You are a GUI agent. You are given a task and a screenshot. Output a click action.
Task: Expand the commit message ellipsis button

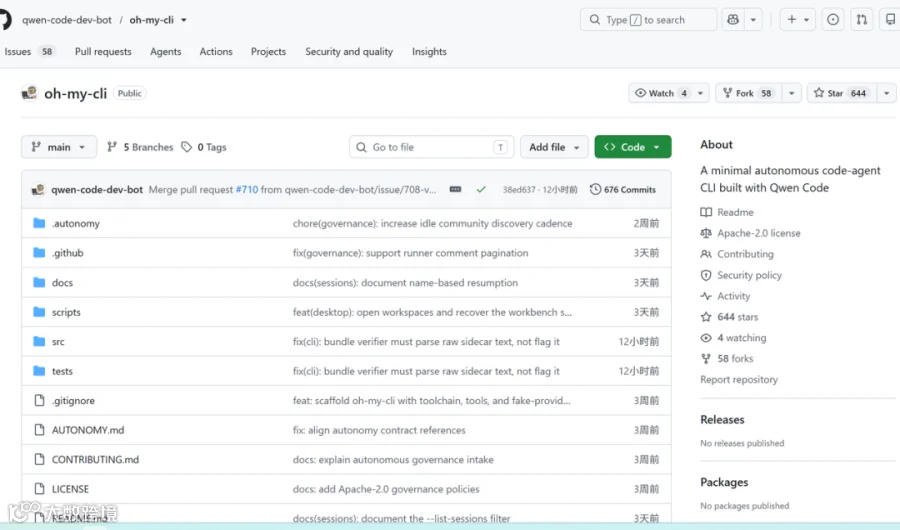coord(455,189)
